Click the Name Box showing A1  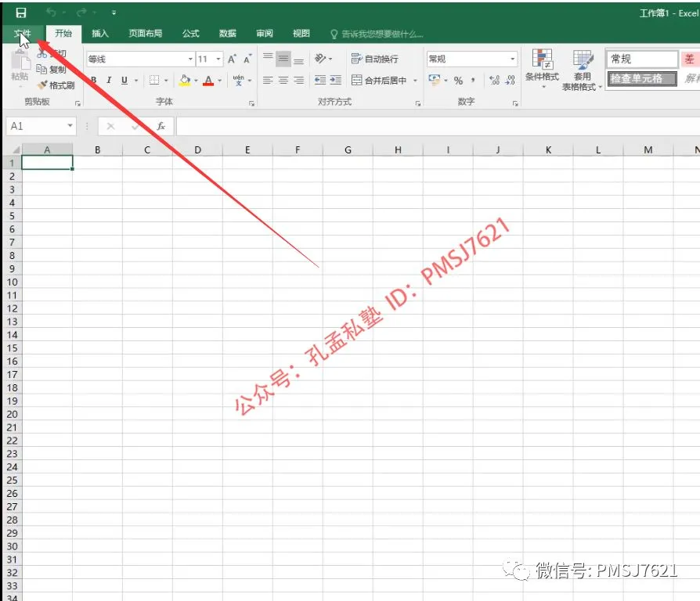tap(41, 126)
